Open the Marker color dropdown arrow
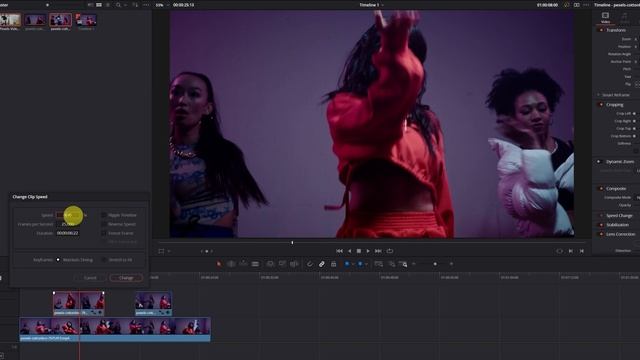 [x=366, y=264]
